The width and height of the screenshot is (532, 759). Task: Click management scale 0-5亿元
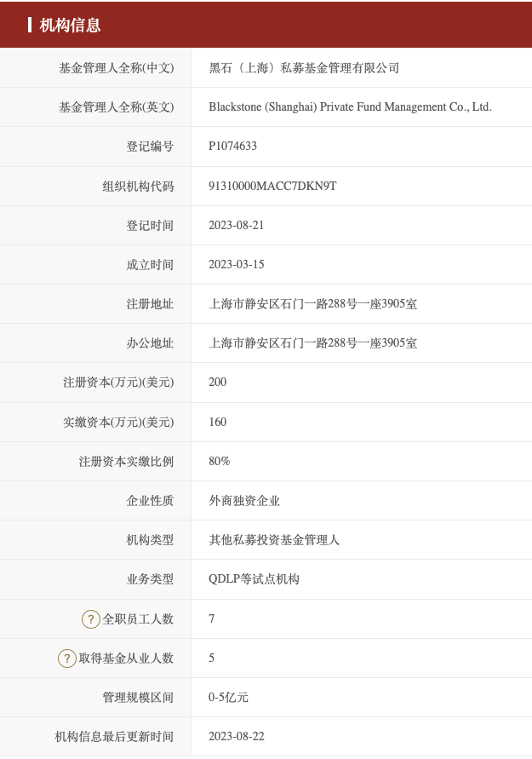coord(228,698)
